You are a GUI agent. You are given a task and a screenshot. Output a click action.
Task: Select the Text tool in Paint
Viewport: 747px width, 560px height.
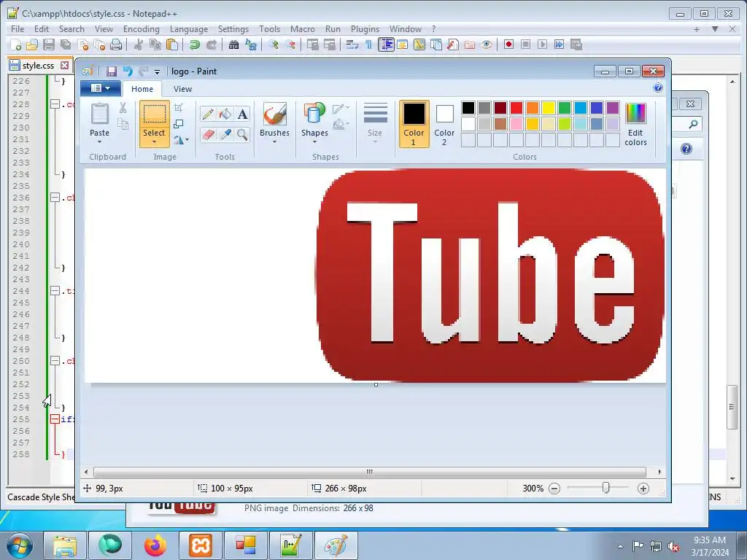tap(242, 114)
